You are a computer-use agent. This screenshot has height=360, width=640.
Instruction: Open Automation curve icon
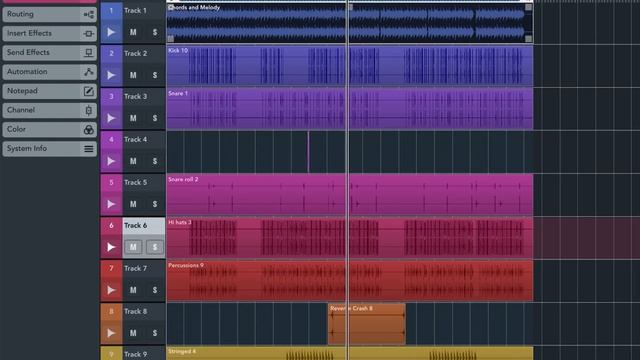89,72
